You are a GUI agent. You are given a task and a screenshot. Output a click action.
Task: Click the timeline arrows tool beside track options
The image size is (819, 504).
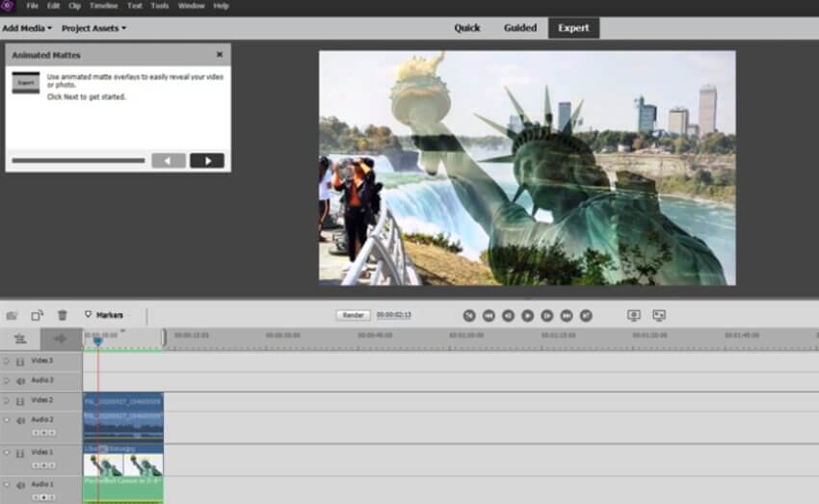61,338
